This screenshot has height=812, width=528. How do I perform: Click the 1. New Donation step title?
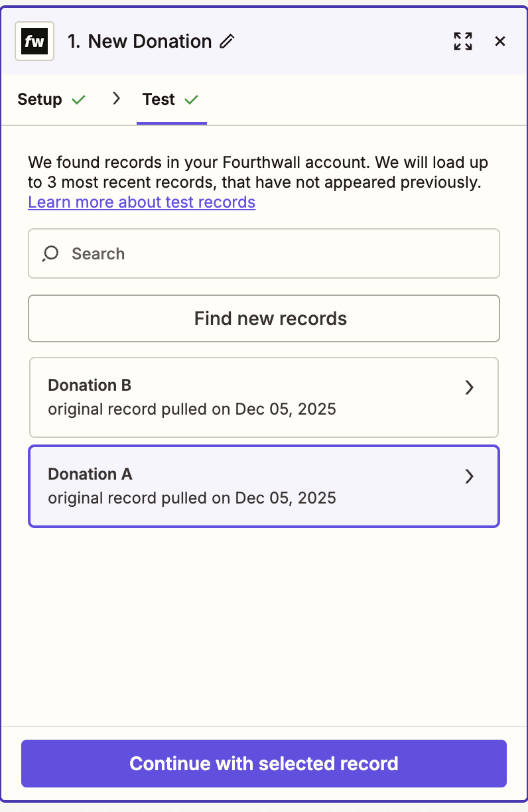pyautogui.click(x=139, y=42)
